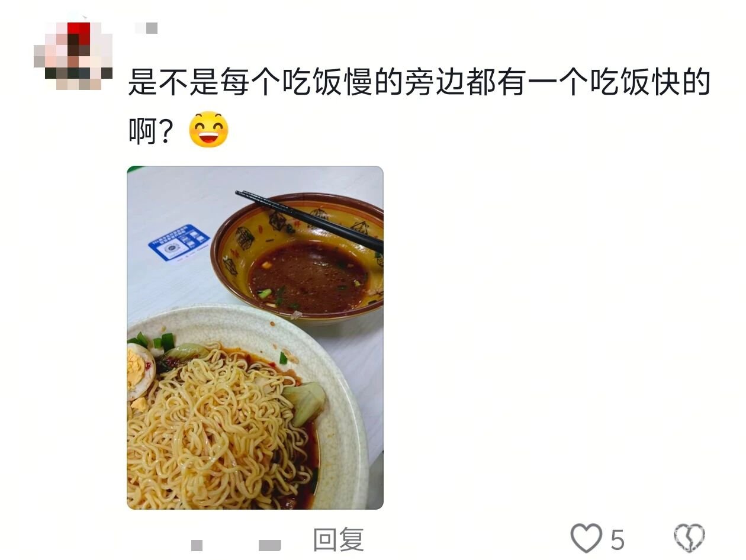This screenshot has height=560, width=746.
Task: Tap the blue QR code sticker in photo
Action: pyautogui.click(x=179, y=242)
